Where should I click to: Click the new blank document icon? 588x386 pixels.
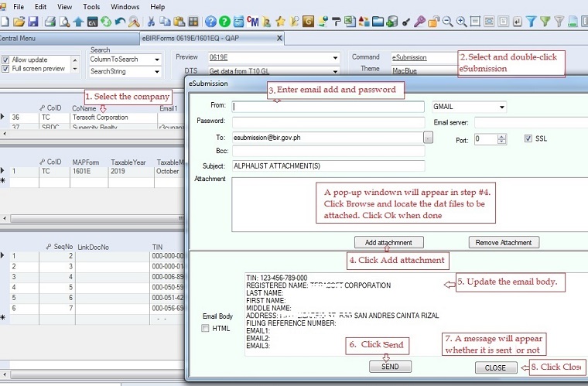pyautogui.click(x=5, y=22)
